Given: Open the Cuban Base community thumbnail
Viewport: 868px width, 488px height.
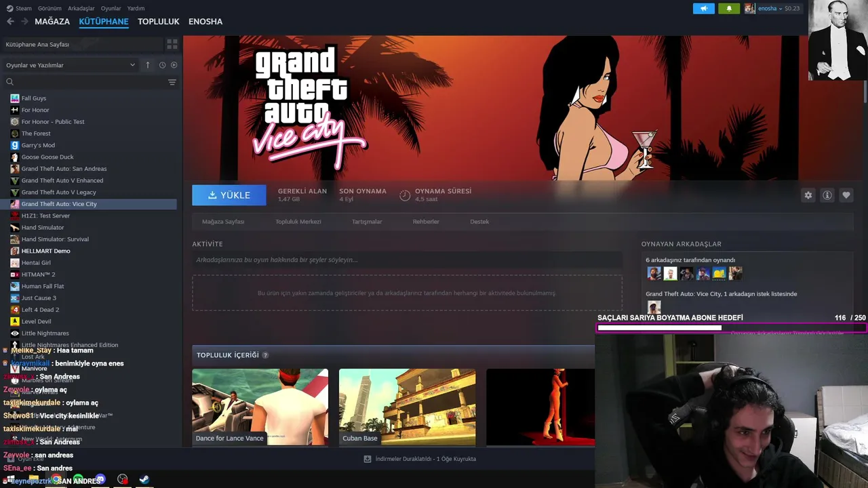Looking at the screenshot, I should pos(407,407).
